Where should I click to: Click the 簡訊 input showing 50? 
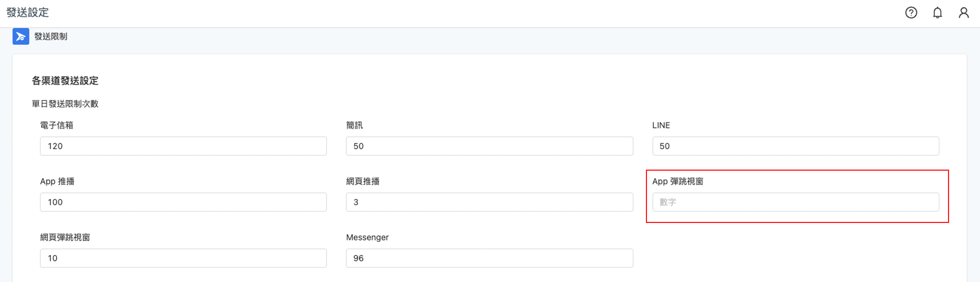coord(489,146)
